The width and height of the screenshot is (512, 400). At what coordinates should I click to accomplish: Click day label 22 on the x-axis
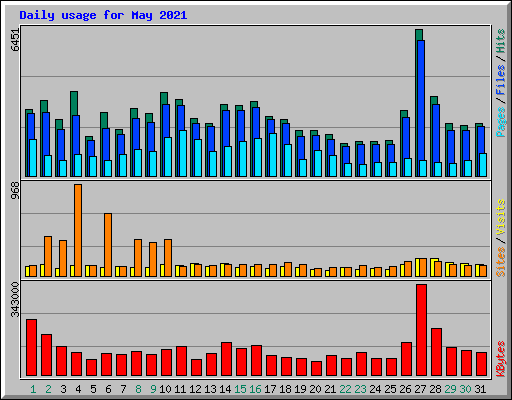pyautogui.click(x=345, y=389)
